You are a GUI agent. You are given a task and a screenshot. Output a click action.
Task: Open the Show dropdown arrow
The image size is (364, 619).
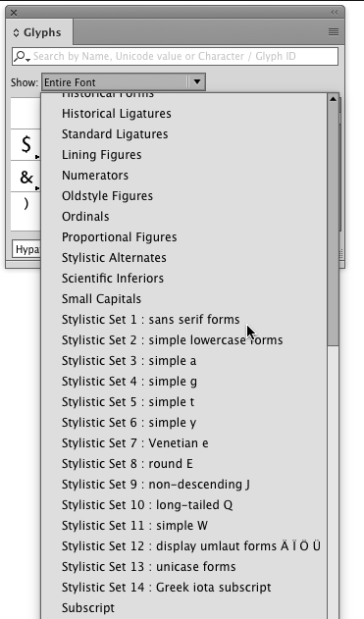[196, 82]
